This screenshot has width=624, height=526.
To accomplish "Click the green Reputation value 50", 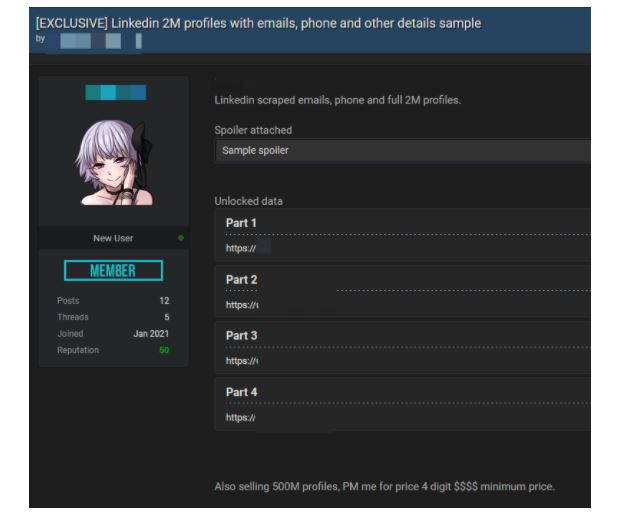I will pos(164,350).
